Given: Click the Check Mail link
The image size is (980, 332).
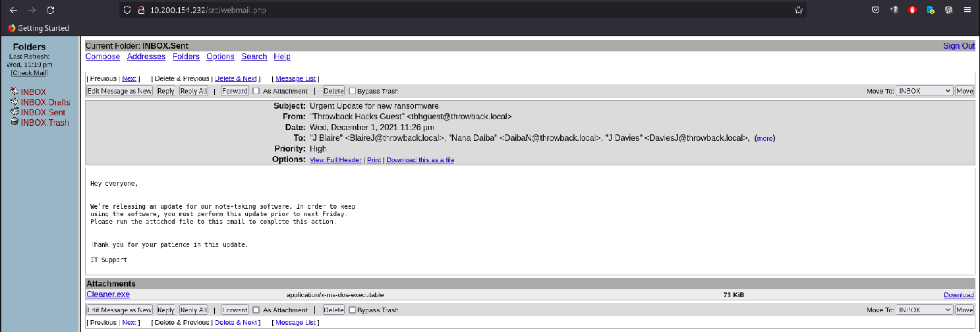Looking at the screenshot, I should tap(29, 73).
